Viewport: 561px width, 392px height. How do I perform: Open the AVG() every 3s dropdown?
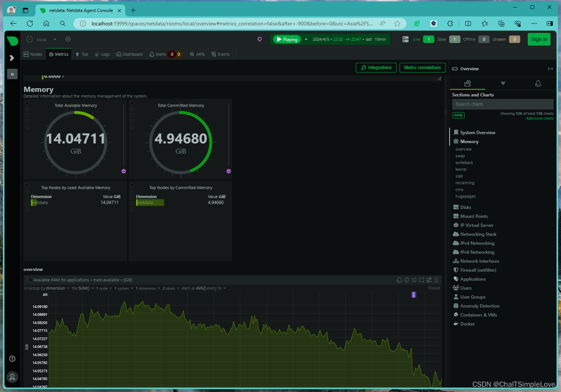[204, 288]
